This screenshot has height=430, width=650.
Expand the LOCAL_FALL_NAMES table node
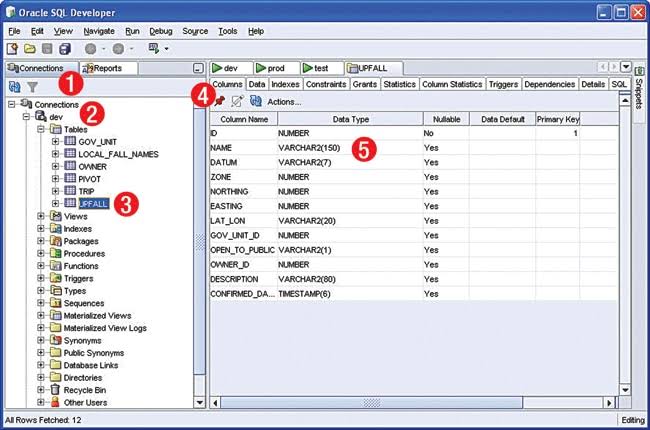(55, 154)
